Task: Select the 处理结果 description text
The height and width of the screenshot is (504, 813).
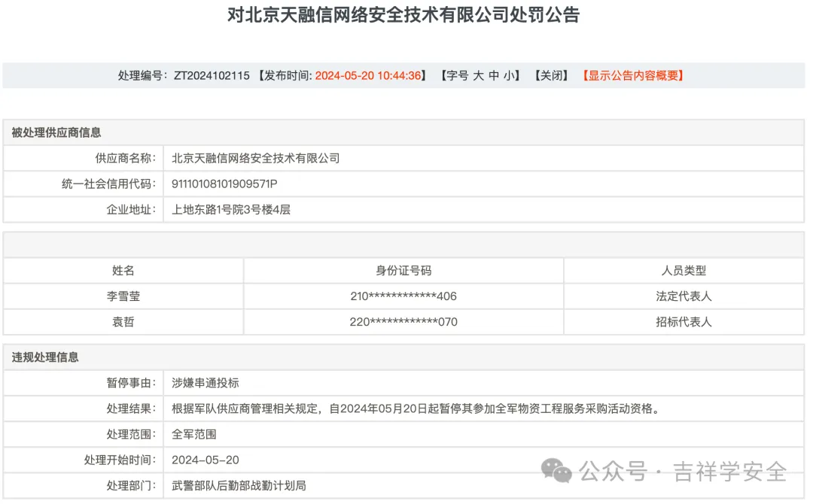Action: coord(417,408)
